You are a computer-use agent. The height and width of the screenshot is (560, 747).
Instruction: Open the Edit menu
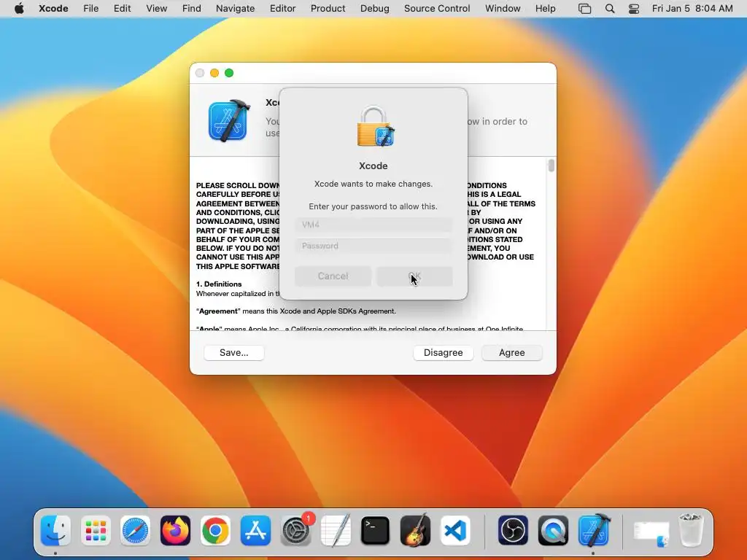[x=122, y=9]
